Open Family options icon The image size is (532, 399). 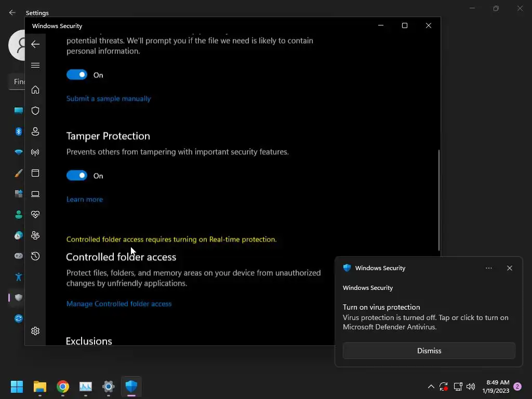point(35,235)
